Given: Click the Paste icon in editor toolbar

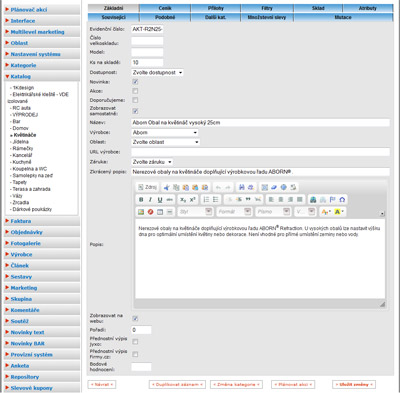Looking at the screenshot, I should 186,187.
